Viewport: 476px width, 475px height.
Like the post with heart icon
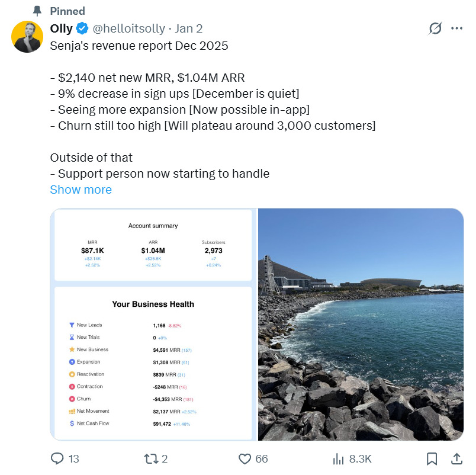[245, 458]
